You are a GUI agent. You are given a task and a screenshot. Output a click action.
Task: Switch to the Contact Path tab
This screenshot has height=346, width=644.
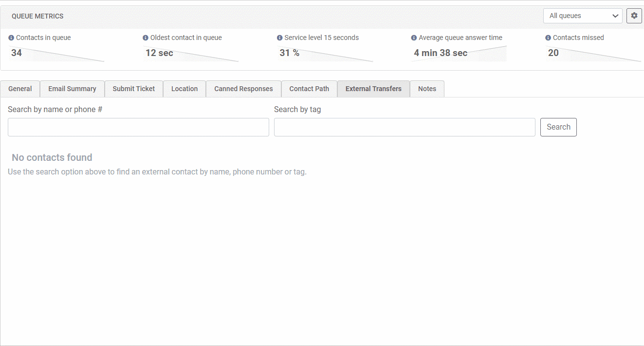[309, 89]
